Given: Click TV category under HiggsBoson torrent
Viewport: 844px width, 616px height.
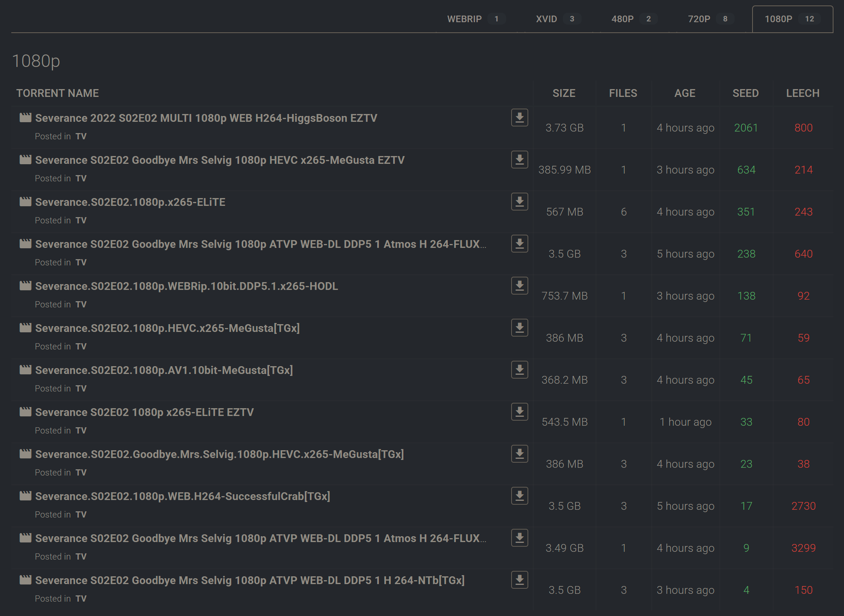Looking at the screenshot, I should [x=81, y=136].
